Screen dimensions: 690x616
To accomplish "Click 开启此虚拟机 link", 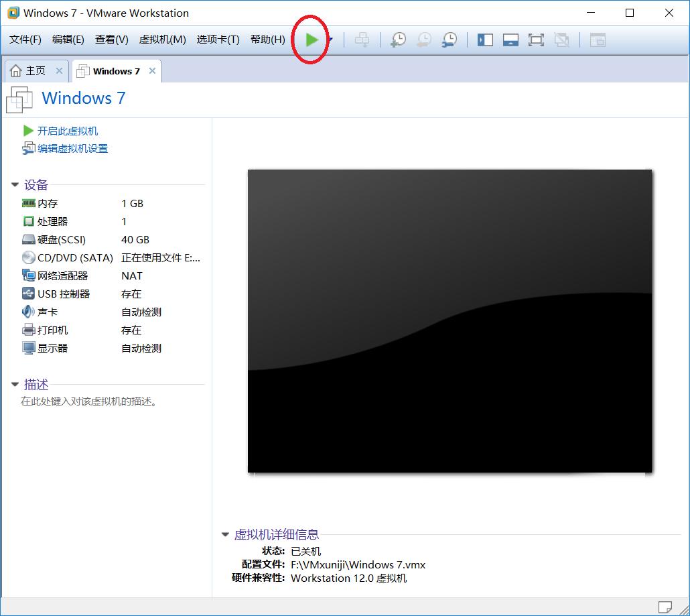I will [67, 131].
